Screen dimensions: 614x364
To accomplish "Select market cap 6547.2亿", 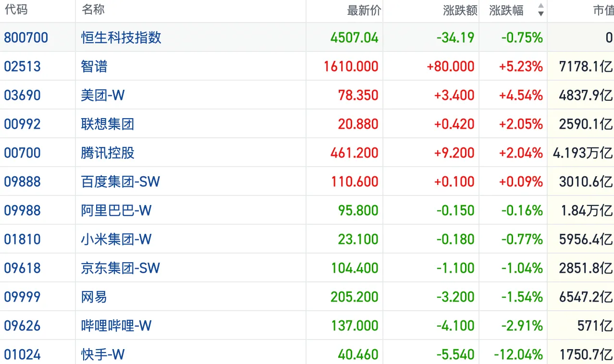I will coord(586,297).
